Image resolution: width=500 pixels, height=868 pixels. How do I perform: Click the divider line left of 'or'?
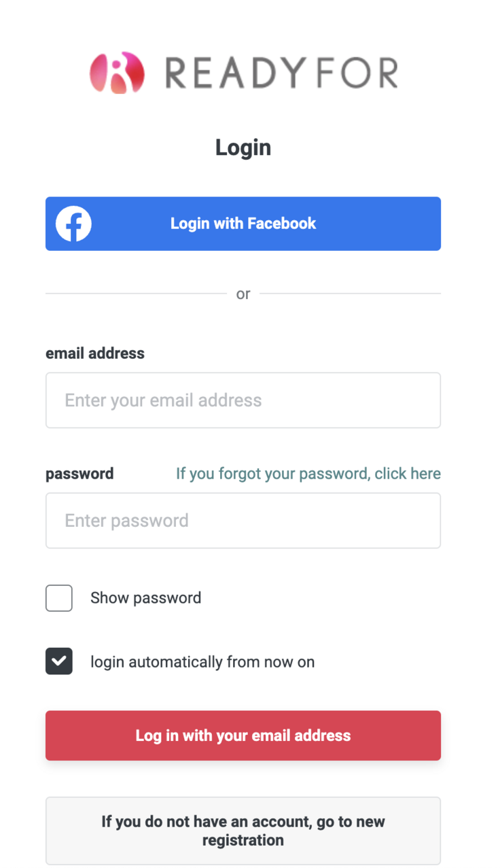(136, 294)
